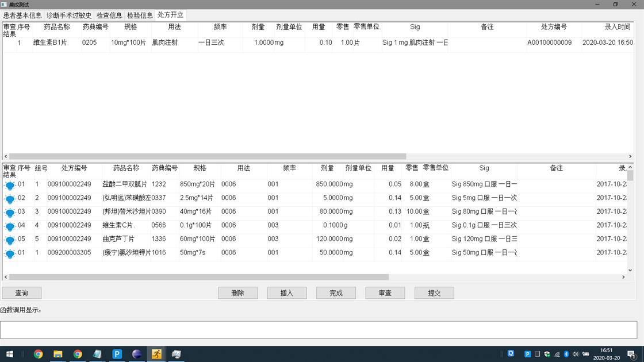Open the notification center in system tray
Screen dimensions: 644x362
tap(631, 354)
